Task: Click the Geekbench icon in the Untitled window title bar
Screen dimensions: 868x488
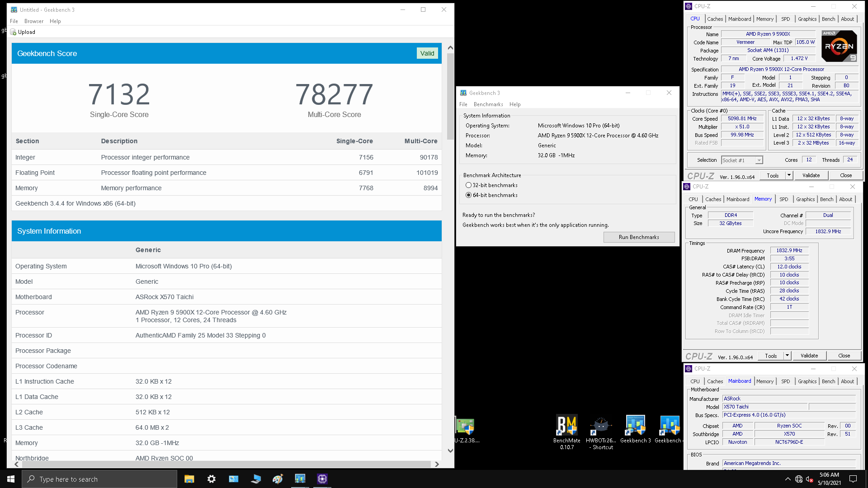Action: tap(14, 9)
